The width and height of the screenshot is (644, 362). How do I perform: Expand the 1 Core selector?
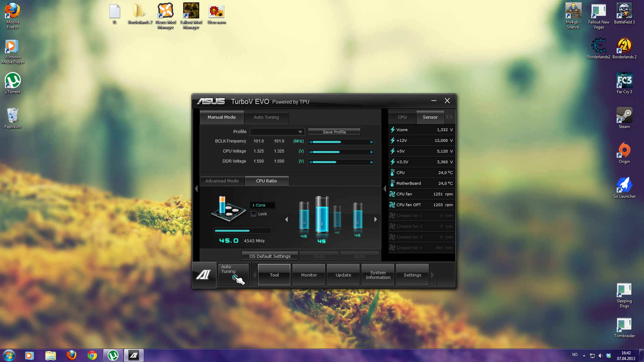263,205
